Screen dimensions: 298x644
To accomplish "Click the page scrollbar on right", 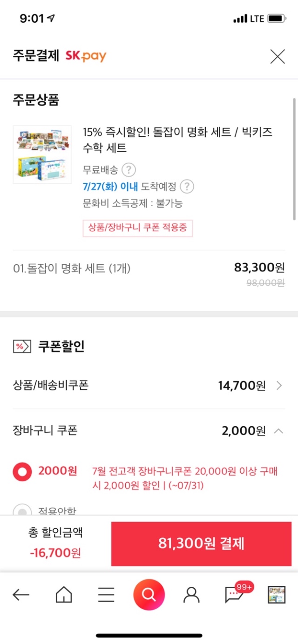I will pyautogui.click(x=294, y=158).
